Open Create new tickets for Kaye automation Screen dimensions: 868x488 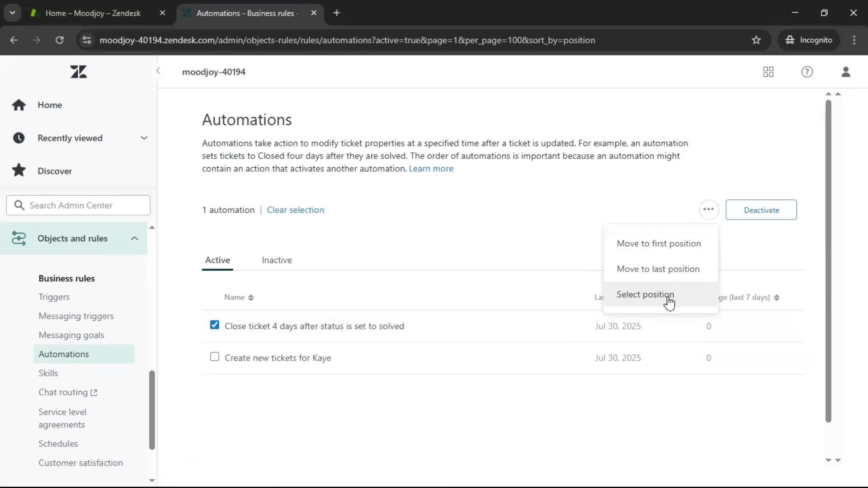(278, 358)
